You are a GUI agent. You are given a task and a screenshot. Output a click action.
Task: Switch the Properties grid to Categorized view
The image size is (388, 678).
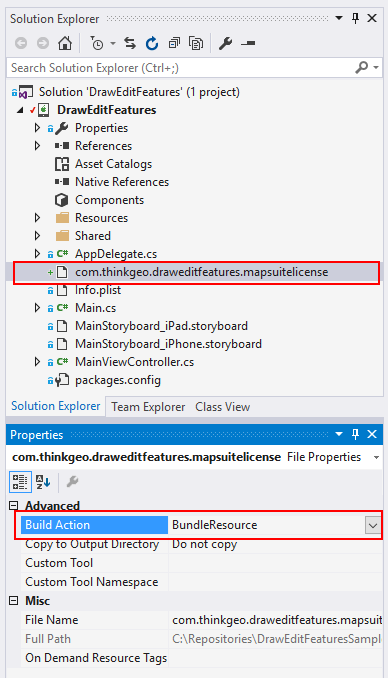(x=20, y=482)
